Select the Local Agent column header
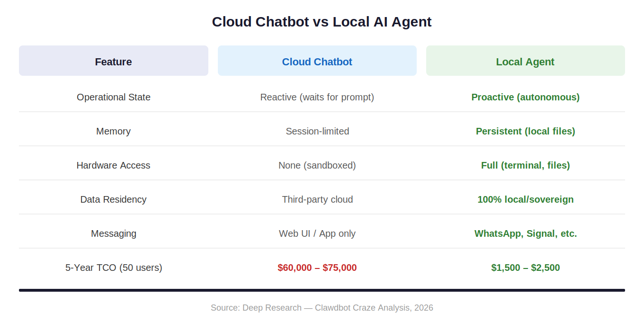 point(525,62)
